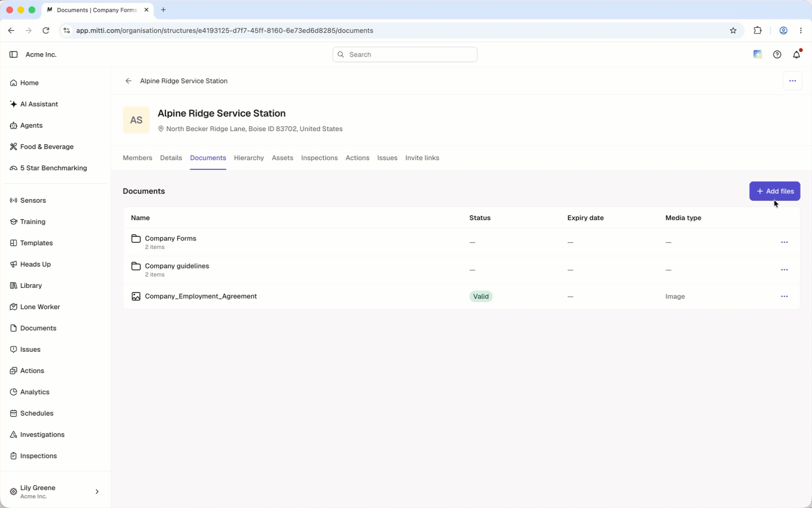Go to Agents in the sidebar

26,125
